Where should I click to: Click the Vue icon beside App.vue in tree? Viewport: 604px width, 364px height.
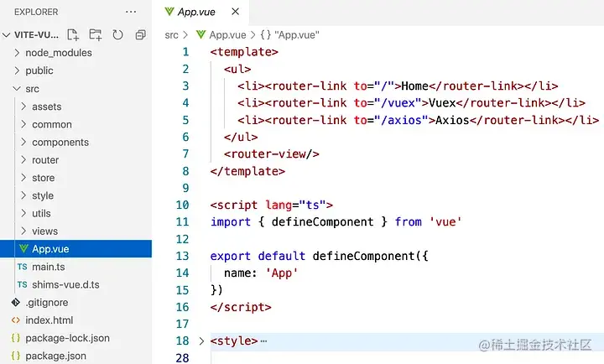coord(23,248)
